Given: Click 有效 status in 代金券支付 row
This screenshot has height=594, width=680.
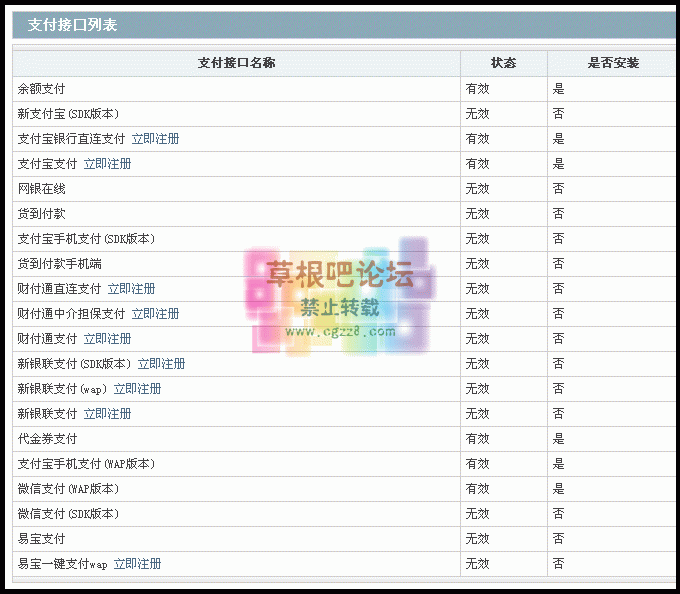Looking at the screenshot, I should (x=477, y=439).
